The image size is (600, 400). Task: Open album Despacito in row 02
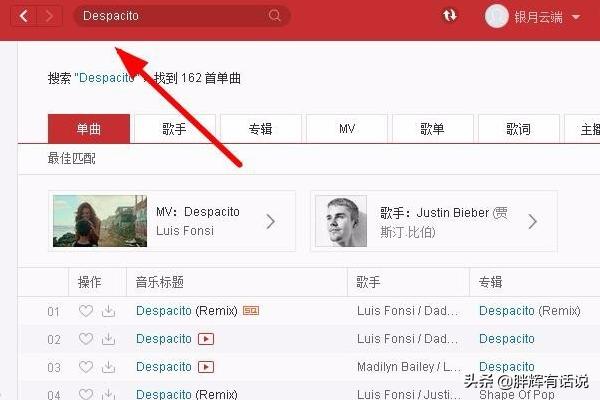[507, 339]
